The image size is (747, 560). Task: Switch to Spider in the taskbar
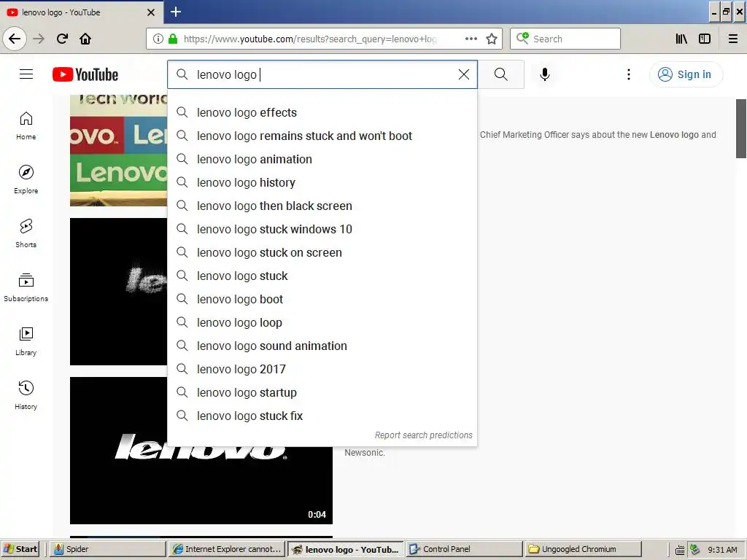[x=108, y=549]
